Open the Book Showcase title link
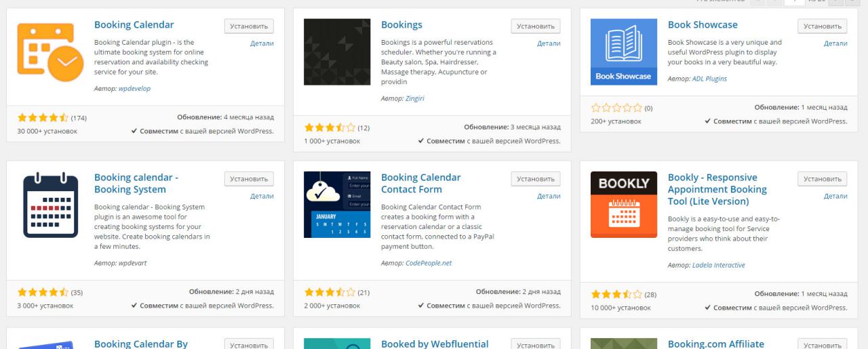 click(703, 25)
